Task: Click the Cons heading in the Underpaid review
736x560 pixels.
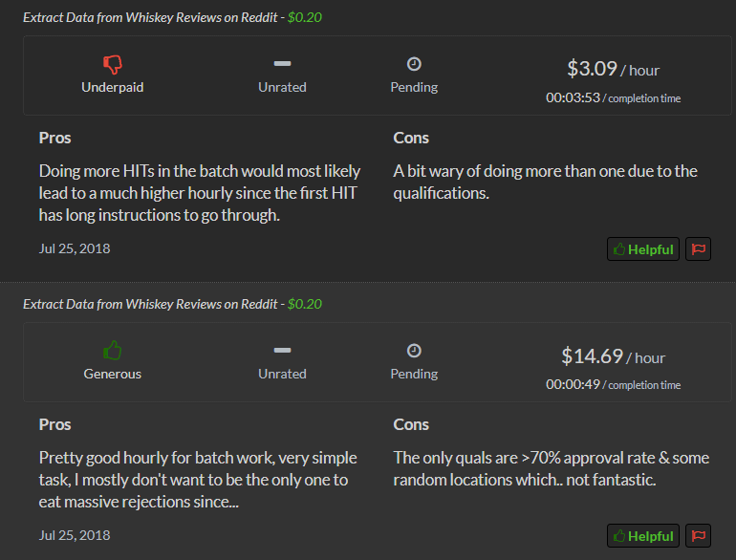Action: pos(411,138)
